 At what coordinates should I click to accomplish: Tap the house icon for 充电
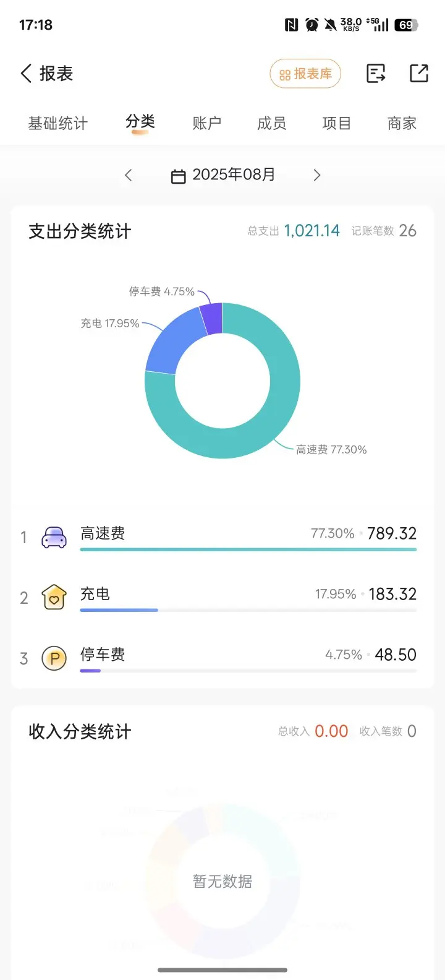[x=54, y=597]
